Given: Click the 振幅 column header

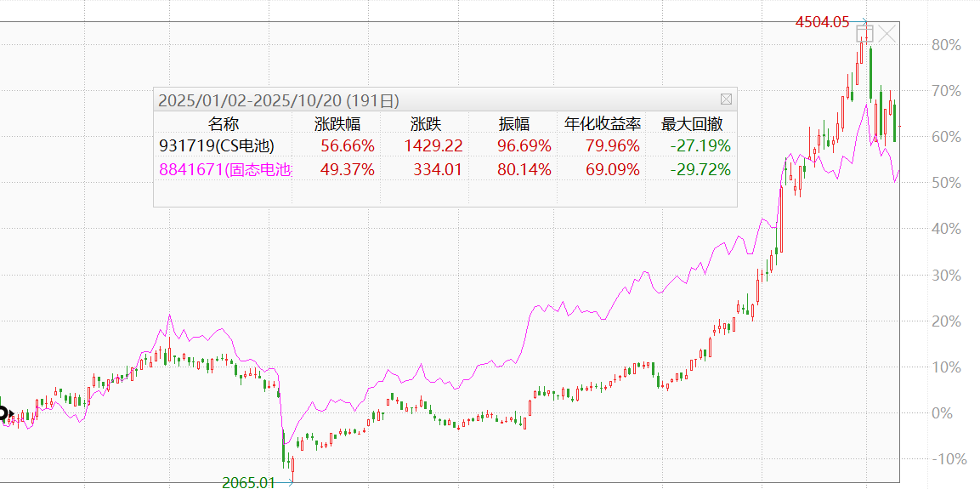Looking at the screenshot, I should tap(513, 124).
